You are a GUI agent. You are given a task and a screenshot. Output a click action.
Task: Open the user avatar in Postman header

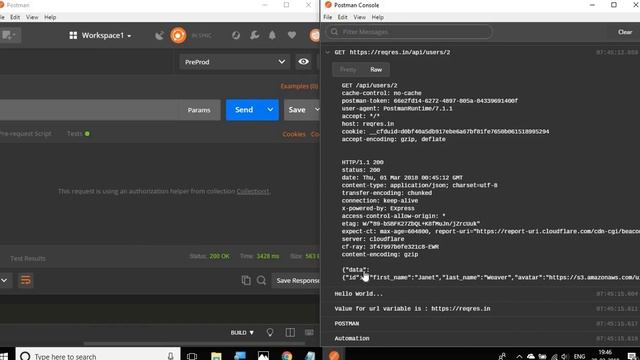click(x=315, y=36)
